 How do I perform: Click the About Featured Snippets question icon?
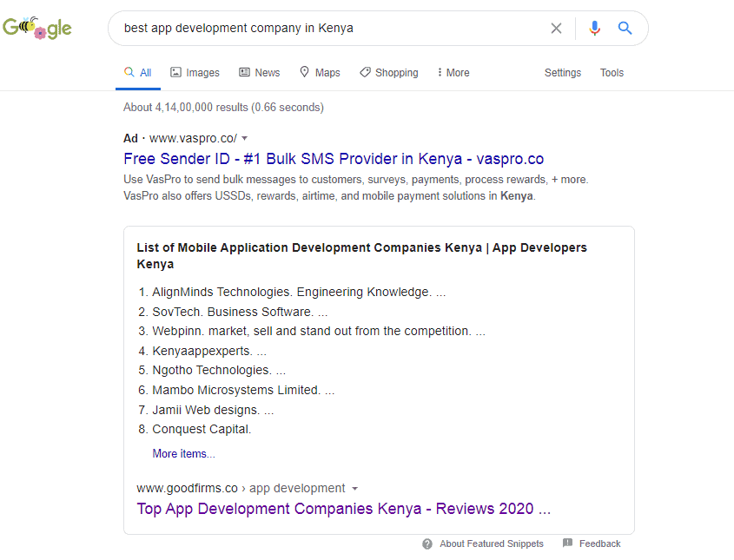[x=427, y=544]
